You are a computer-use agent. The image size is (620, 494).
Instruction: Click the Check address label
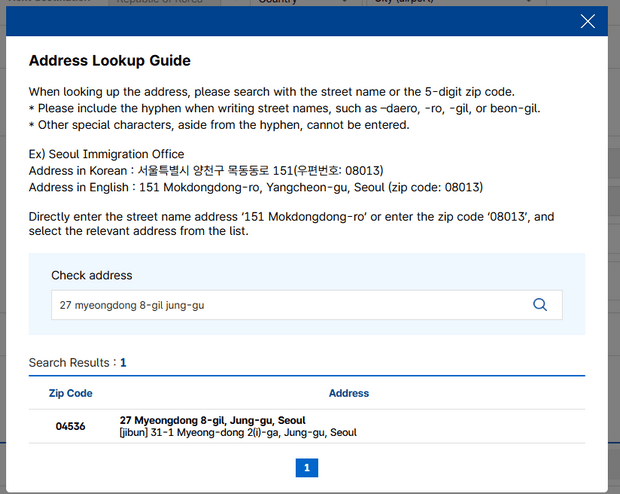coord(92,275)
